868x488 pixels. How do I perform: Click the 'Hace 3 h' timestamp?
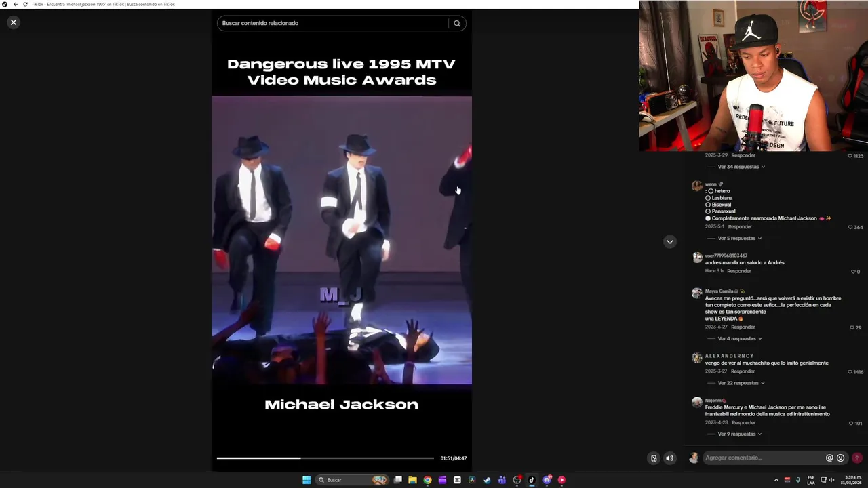[713, 271]
